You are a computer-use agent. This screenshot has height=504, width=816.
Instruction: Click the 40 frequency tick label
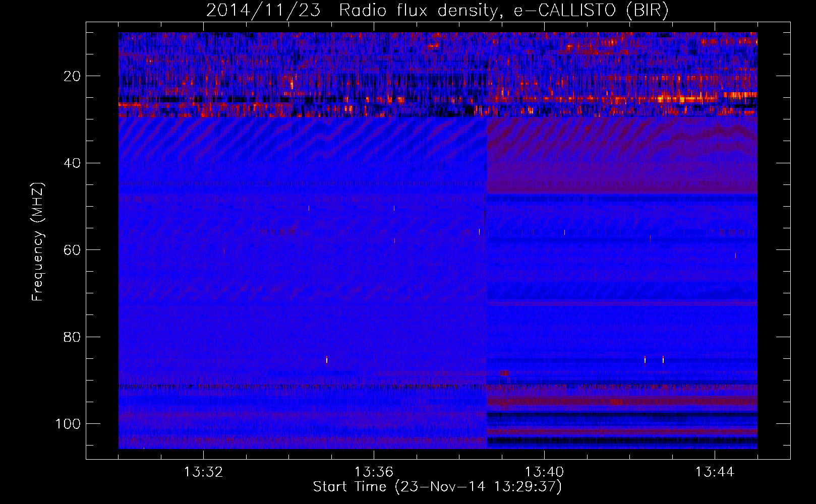tap(72, 163)
